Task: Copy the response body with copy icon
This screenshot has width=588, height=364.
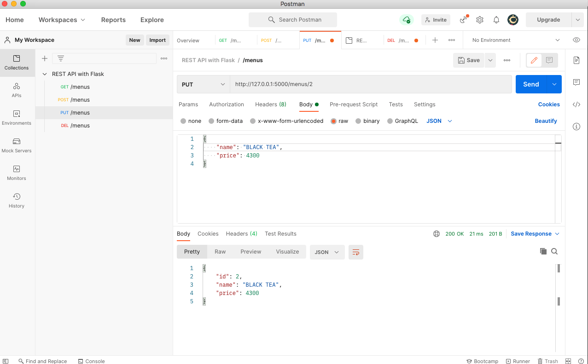Action: pos(543,251)
